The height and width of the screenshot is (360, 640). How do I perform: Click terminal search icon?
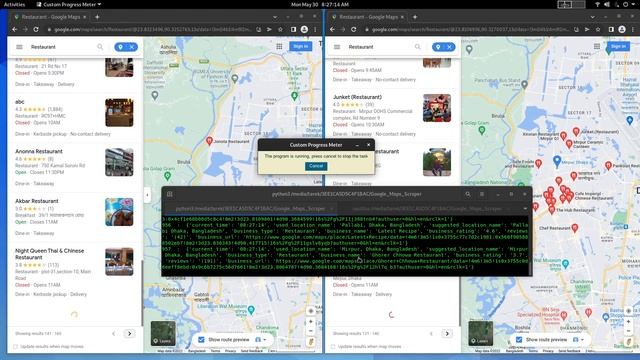tap(468, 194)
